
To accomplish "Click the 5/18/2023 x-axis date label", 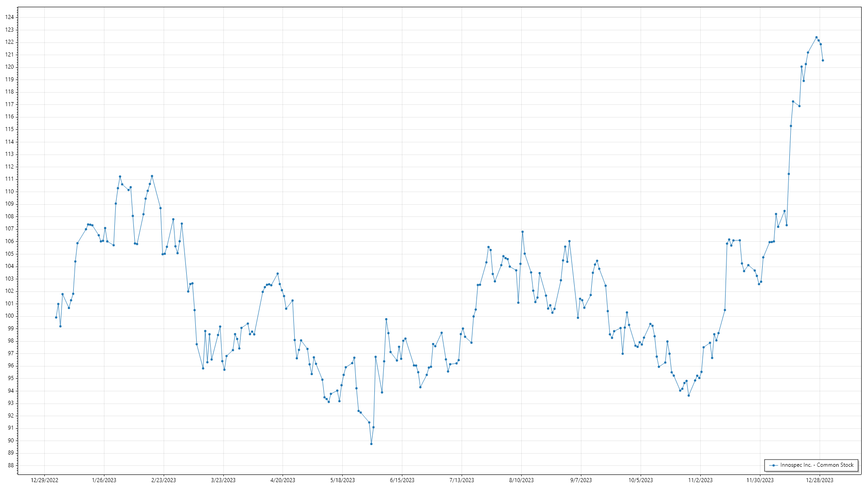I will coord(342,480).
